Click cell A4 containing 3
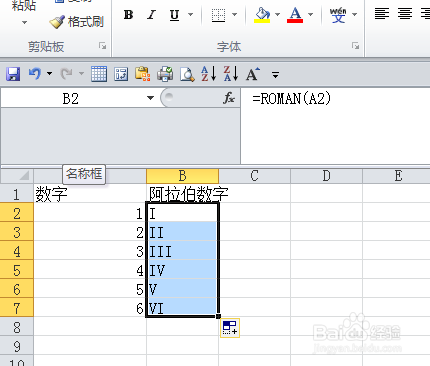Image resolution: width=430 pixels, height=366 pixels. tap(90, 250)
